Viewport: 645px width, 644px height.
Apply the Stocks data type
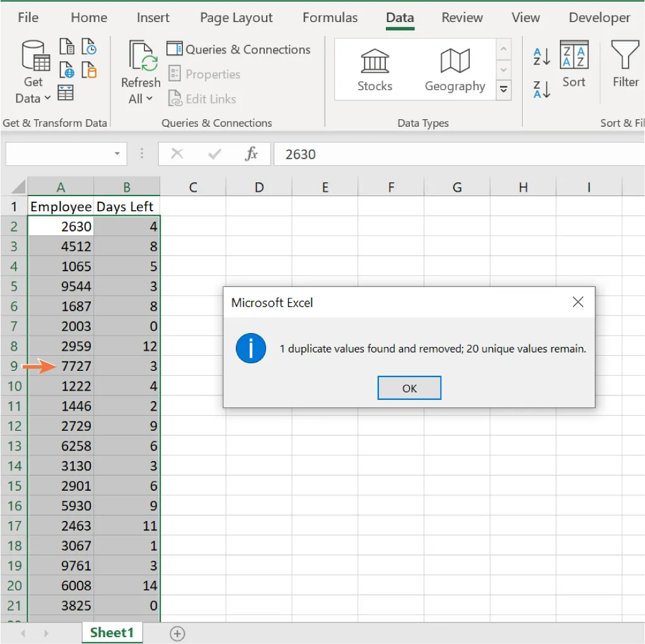tap(375, 69)
